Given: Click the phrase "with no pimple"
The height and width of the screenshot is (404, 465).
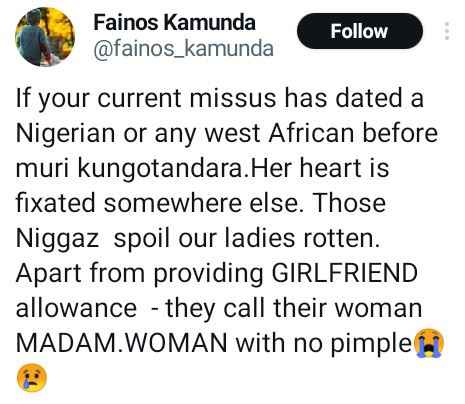Looking at the screenshot, I should click(323, 344).
